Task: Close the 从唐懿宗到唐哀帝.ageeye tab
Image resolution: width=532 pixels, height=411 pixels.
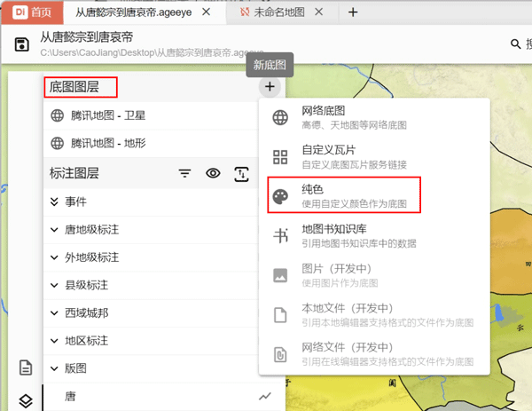Action: (x=206, y=12)
